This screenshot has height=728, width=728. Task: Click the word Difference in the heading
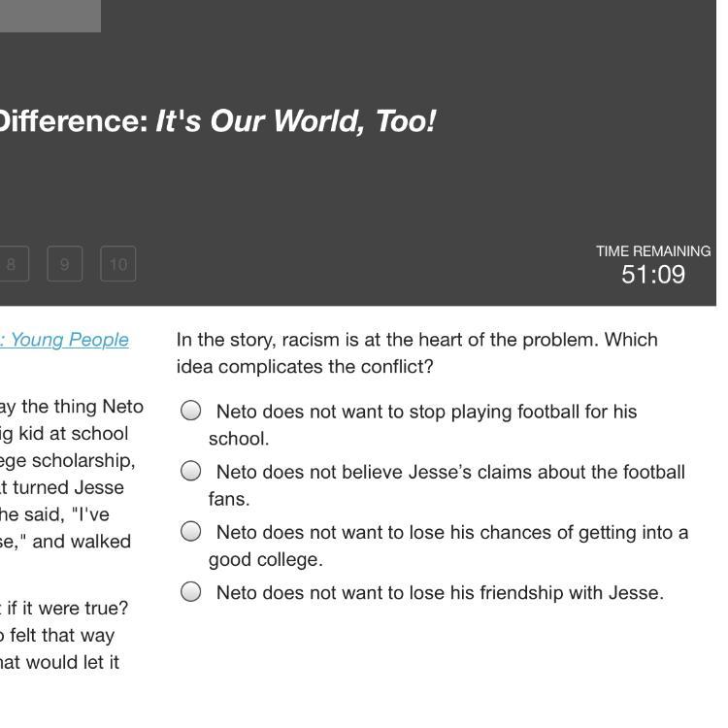coord(73,121)
